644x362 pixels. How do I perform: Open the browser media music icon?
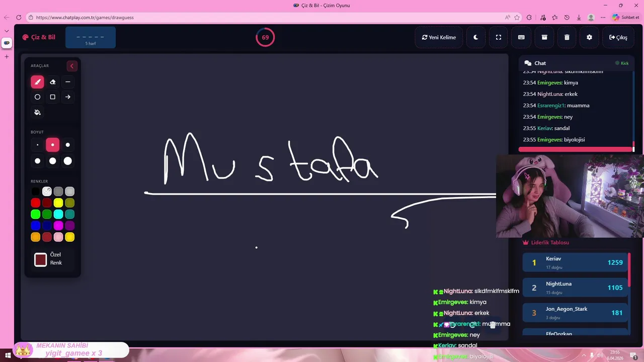(x=543, y=17)
